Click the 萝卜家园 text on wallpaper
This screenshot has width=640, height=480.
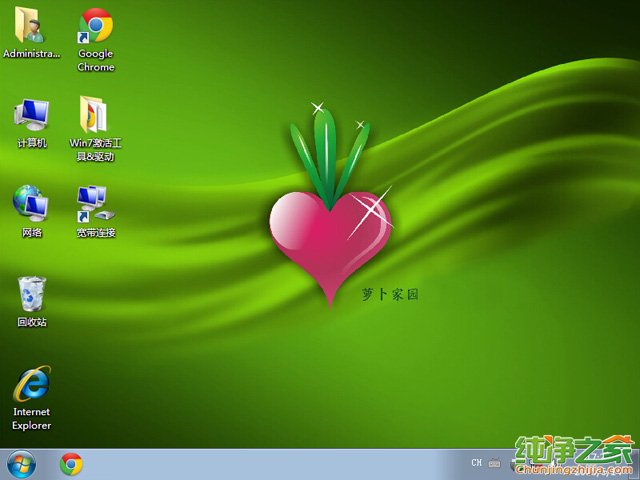point(389,295)
